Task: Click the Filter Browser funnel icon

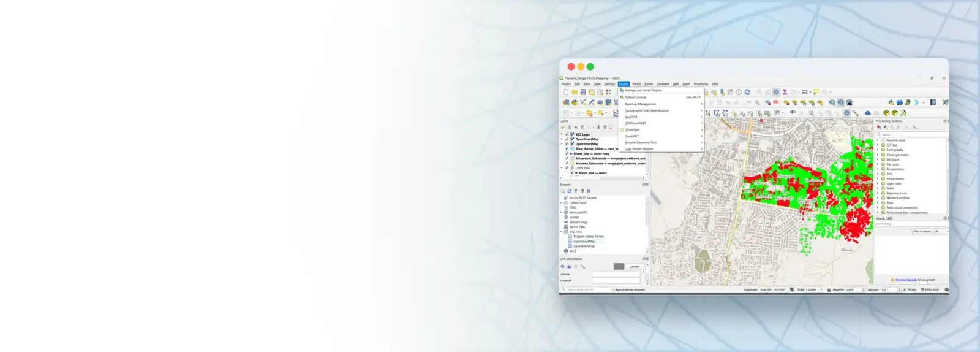Action: point(576,191)
